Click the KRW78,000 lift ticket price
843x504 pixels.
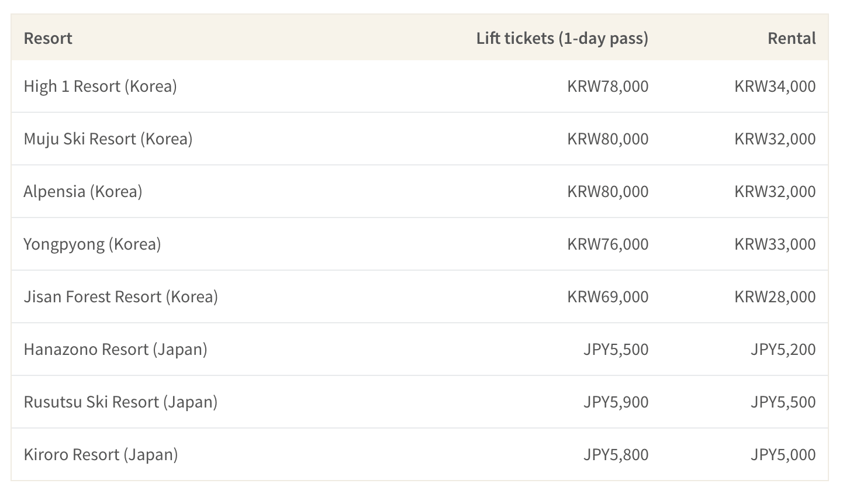click(608, 86)
